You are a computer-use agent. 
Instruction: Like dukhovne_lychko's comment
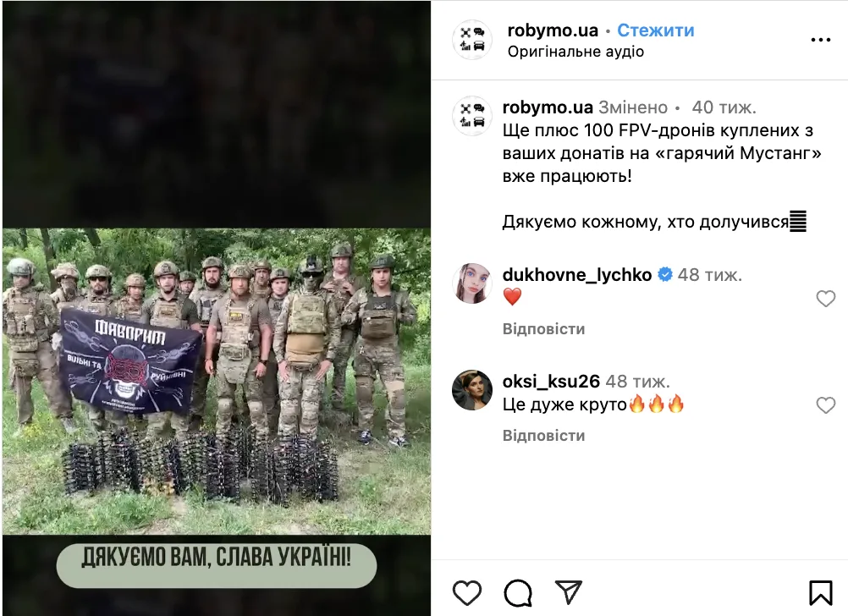coord(826,298)
